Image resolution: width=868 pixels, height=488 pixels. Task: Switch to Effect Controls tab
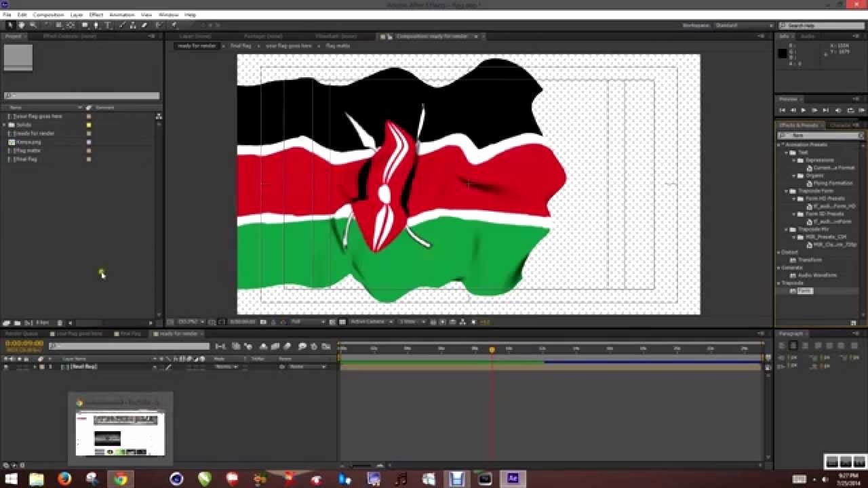tap(70, 36)
